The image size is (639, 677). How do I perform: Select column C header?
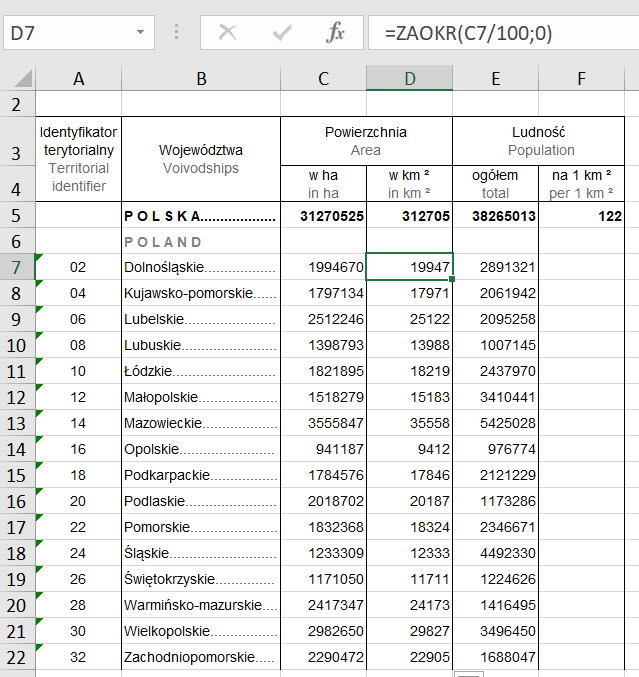click(x=323, y=78)
